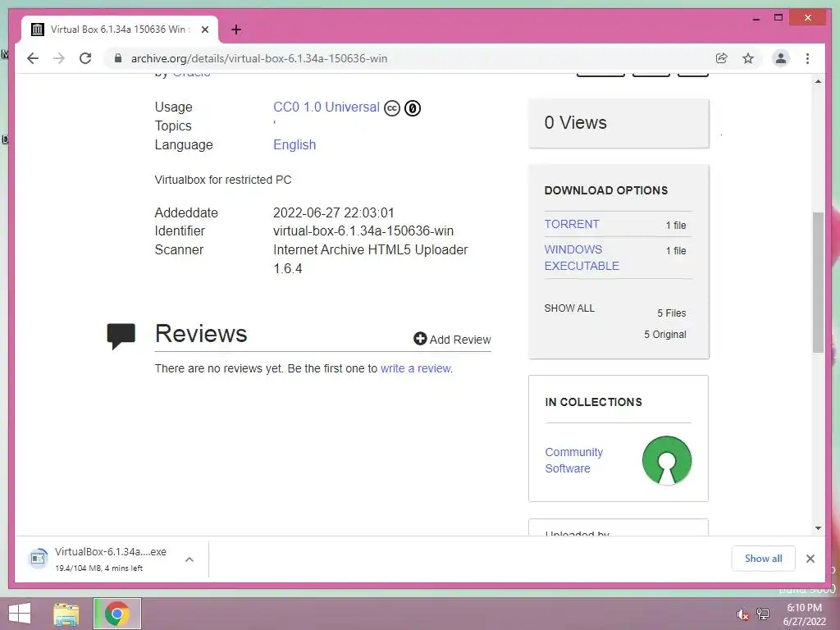Screen dimensions: 840x630
Task: Open the English language link
Action: (x=294, y=144)
